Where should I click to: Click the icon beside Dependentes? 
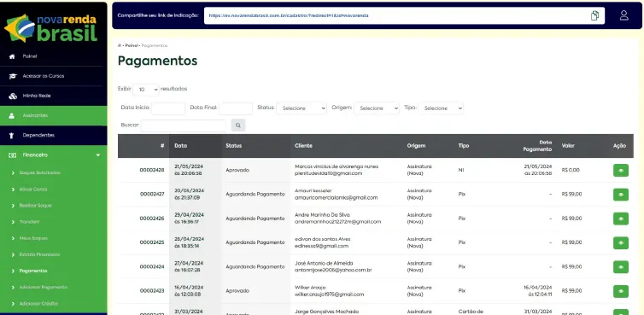click(x=12, y=136)
